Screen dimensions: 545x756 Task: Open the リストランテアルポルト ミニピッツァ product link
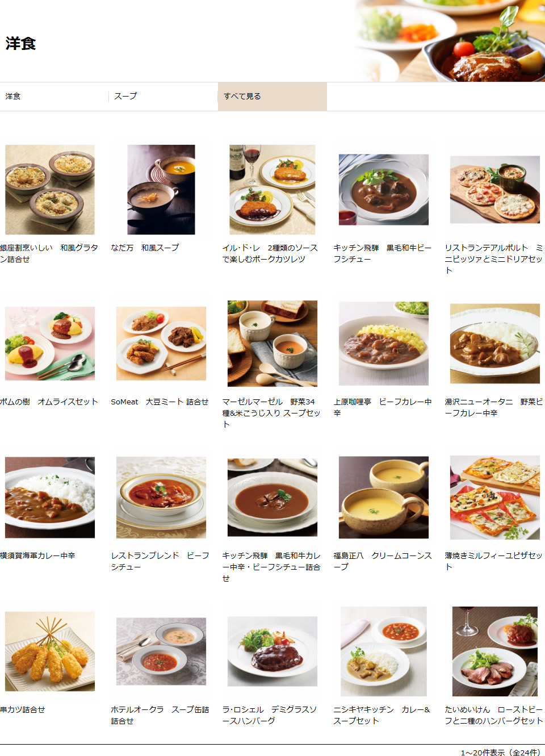click(494, 259)
